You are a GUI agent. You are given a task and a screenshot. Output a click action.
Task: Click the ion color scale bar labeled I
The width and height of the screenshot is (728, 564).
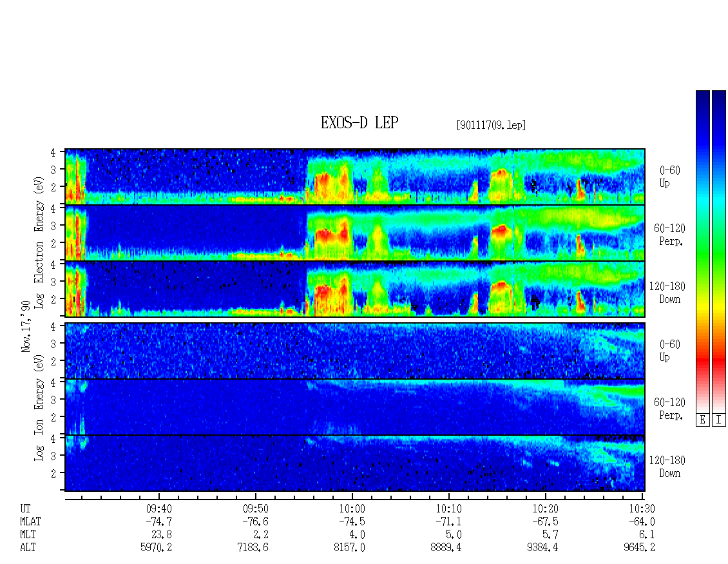[x=719, y=251]
